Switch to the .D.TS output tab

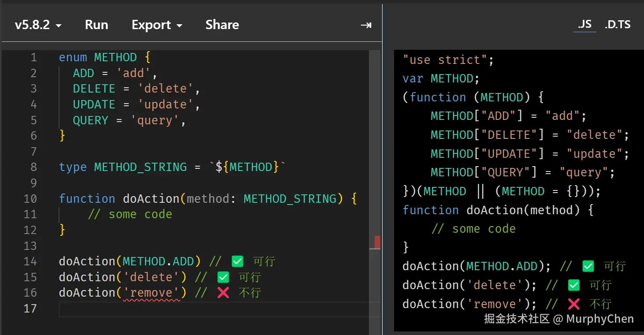click(618, 24)
